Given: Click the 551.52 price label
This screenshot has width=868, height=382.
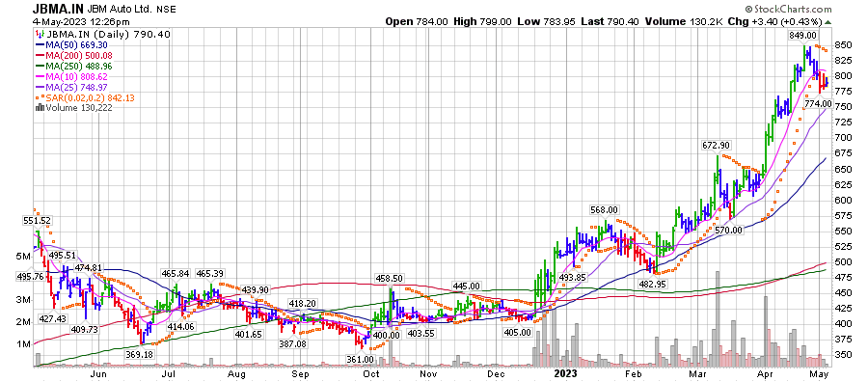Looking at the screenshot, I should 37,220.
